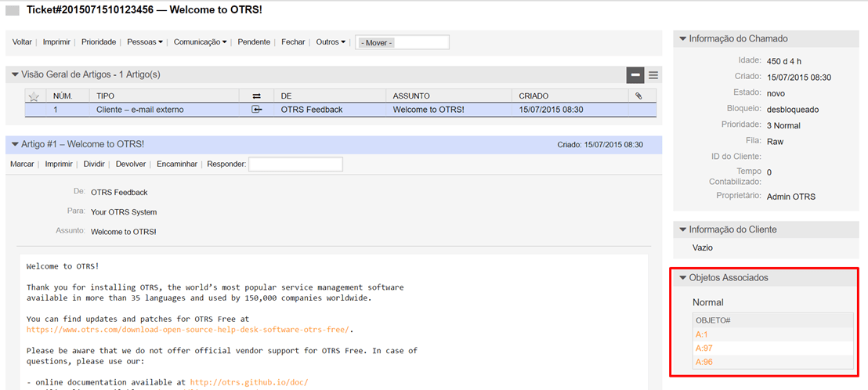Collapse the Objetos Associados widget
This screenshot has height=390, width=868.
click(683, 278)
